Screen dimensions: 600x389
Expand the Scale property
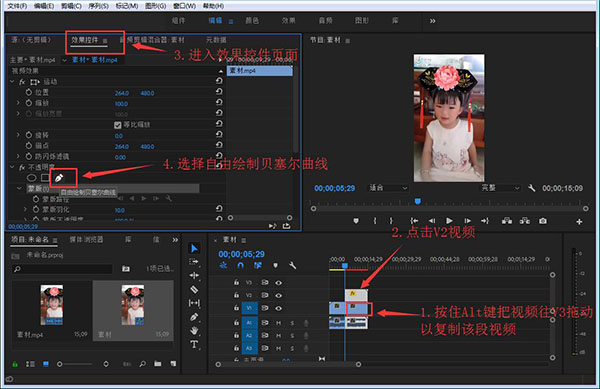click(x=18, y=103)
